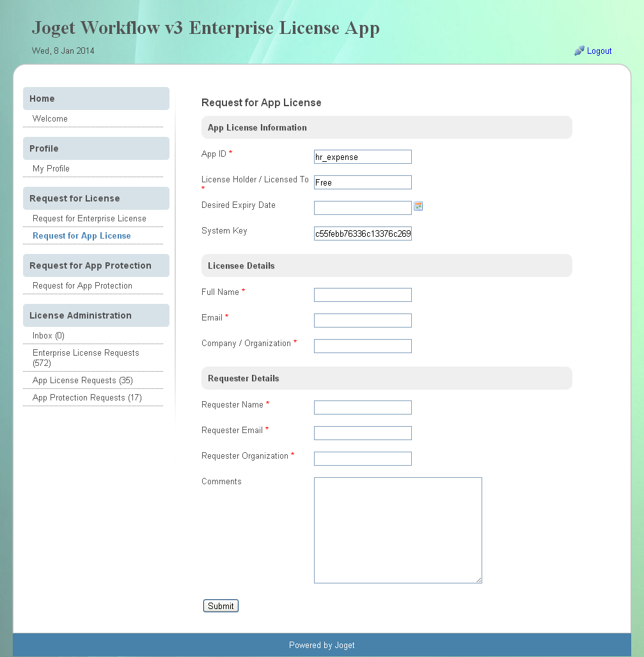Image resolution: width=644 pixels, height=657 pixels.
Task: Open Request for App Protection link
Action: tap(82, 285)
